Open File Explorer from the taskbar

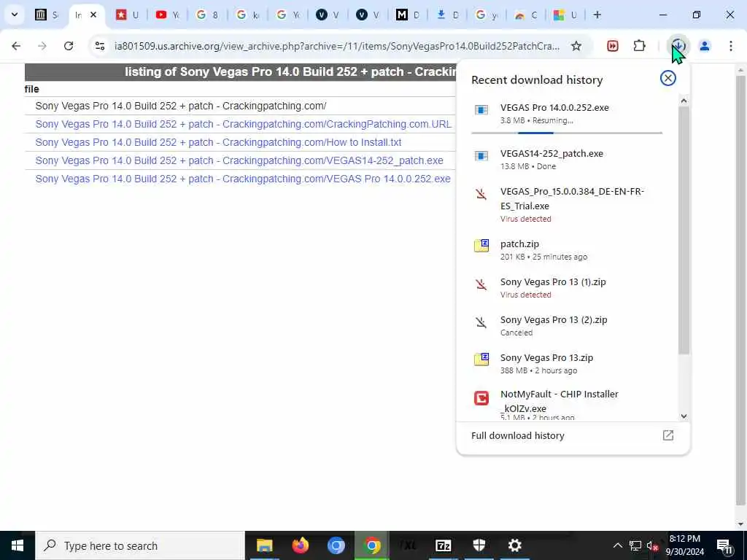coord(264,545)
